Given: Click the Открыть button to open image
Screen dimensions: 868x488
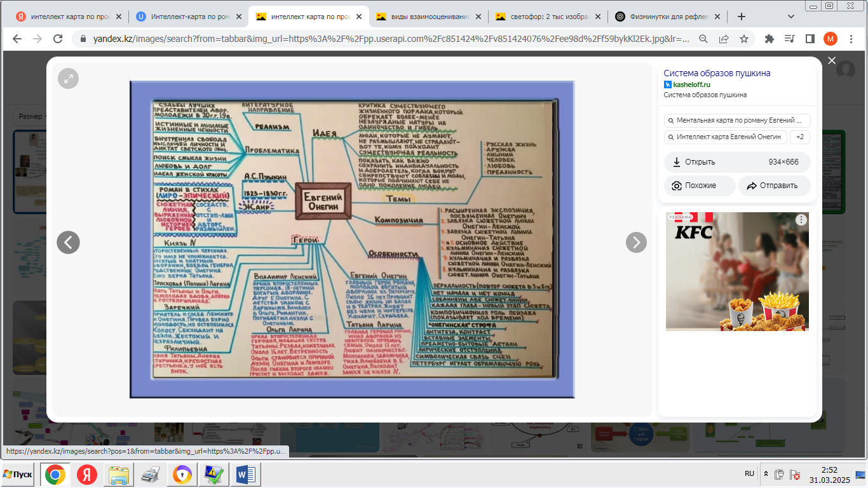Looking at the screenshot, I should coord(737,162).
